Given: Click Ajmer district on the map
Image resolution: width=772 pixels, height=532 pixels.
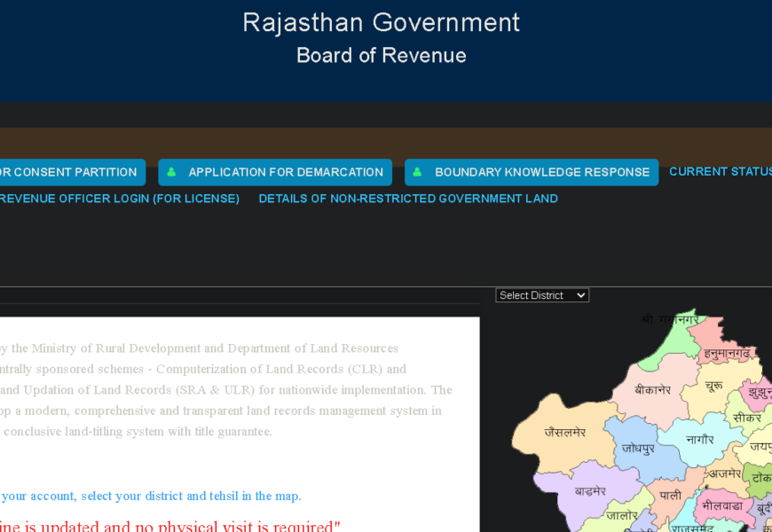Looking at the screenshot, I should click(724, 473).
